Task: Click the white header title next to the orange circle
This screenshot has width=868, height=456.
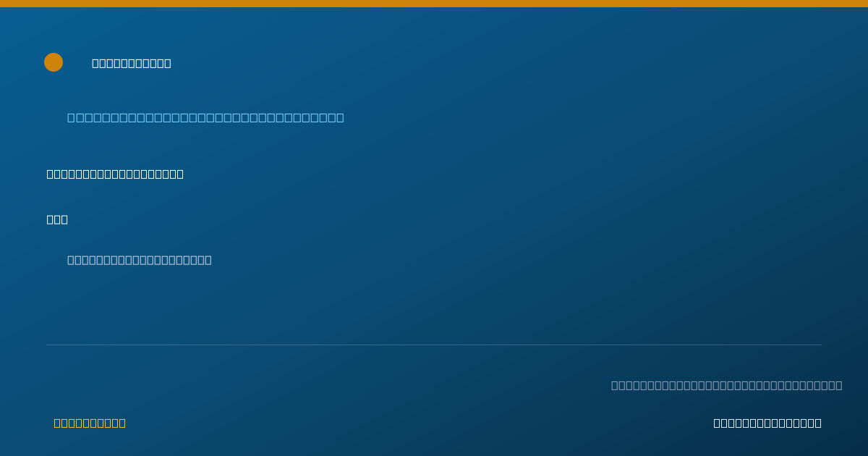Action: point(132,63)
